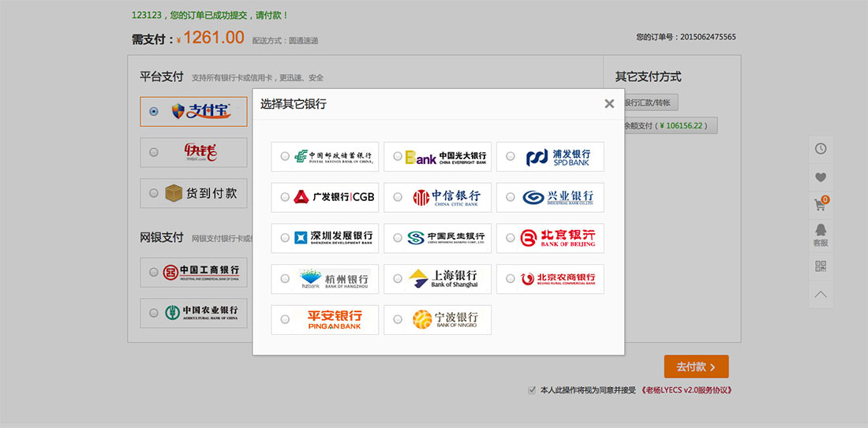Click the Postal Savings Bank logo
Image resolution: width=868 pixels, height=428 pixels.
pyautogui.click(x=333, y=157)
